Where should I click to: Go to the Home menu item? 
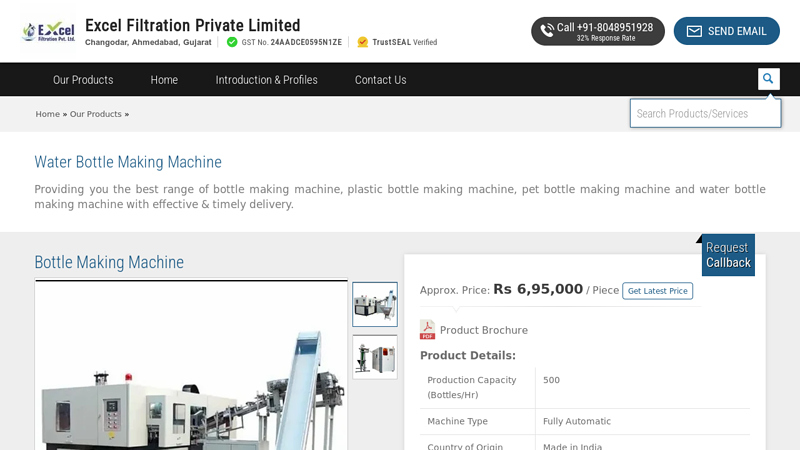click(x=164, y=80)
